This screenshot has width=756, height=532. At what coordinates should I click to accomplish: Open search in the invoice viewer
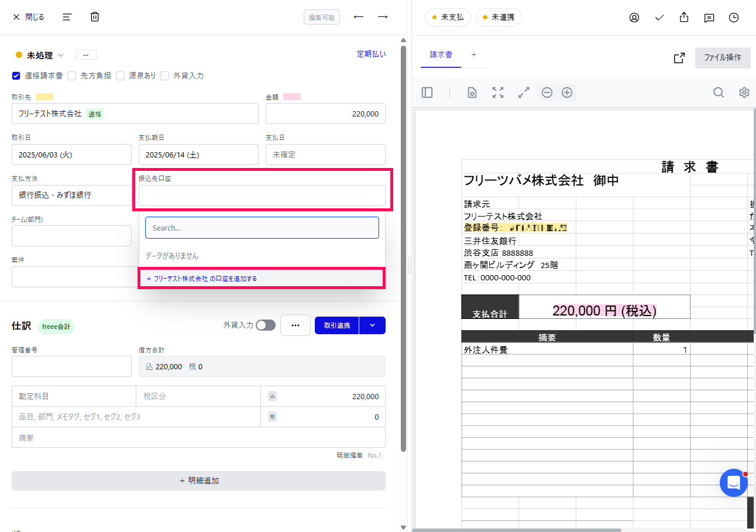[719, 92]
